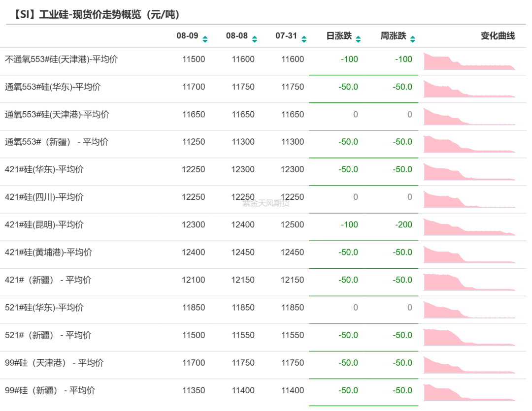Click 08-09 price 11350 for 99#硅（新疆）
This screenshot has height=411, width=532.
(194, 390)
